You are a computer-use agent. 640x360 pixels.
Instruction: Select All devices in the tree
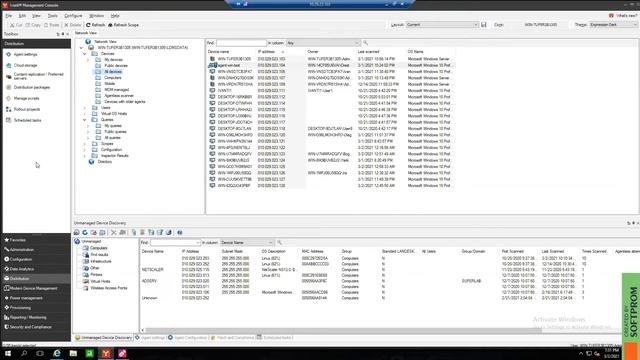click(113, 72)
